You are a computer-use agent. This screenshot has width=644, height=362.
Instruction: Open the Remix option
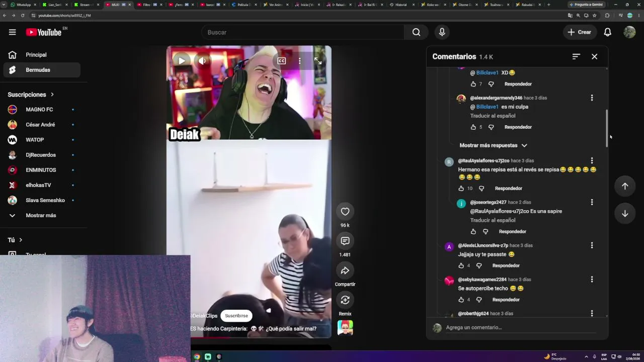pos(345,300)
